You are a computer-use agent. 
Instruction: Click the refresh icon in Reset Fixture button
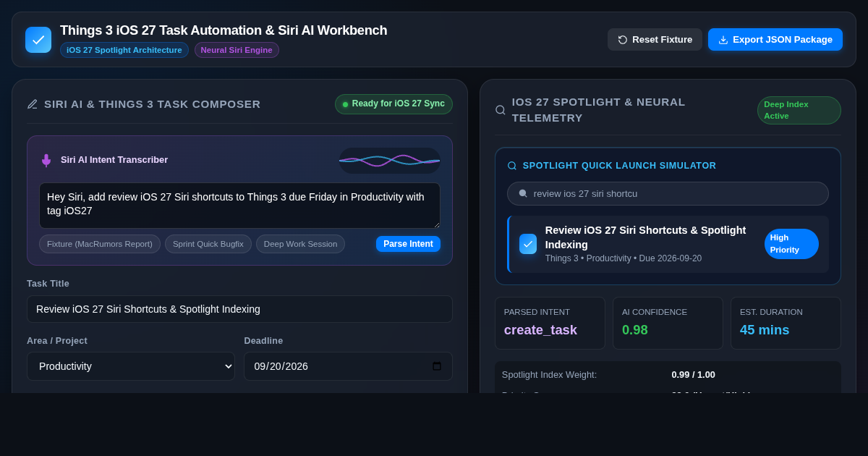(x=623, y=40)
